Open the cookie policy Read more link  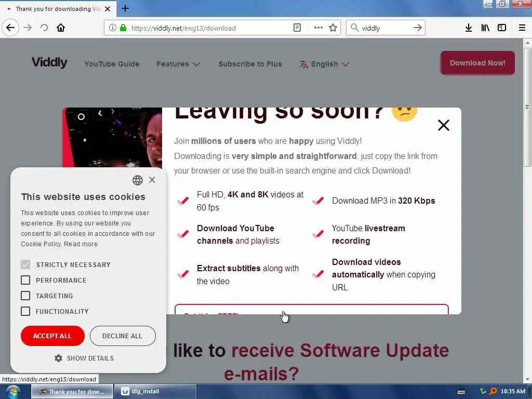tap(81, 244)
